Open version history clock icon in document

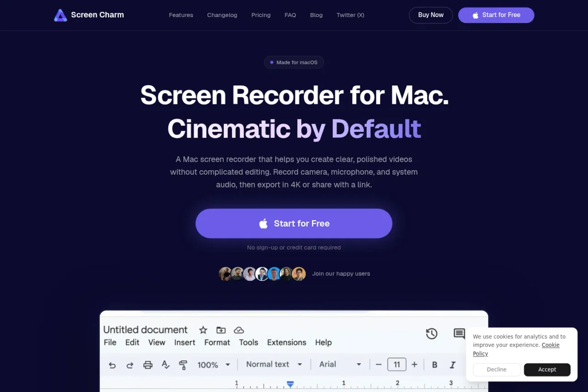pyautogui.click(x=431, y=334)
